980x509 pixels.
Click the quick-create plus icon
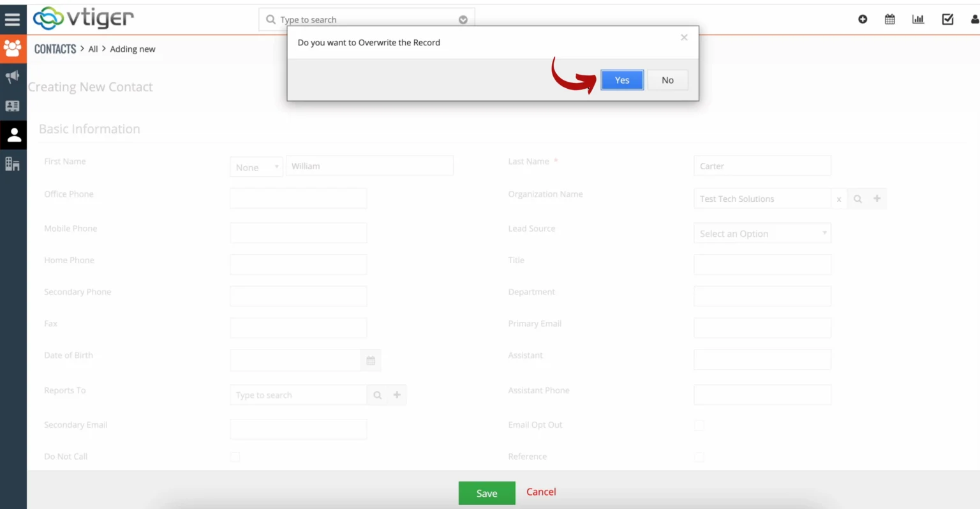[863, 19]
